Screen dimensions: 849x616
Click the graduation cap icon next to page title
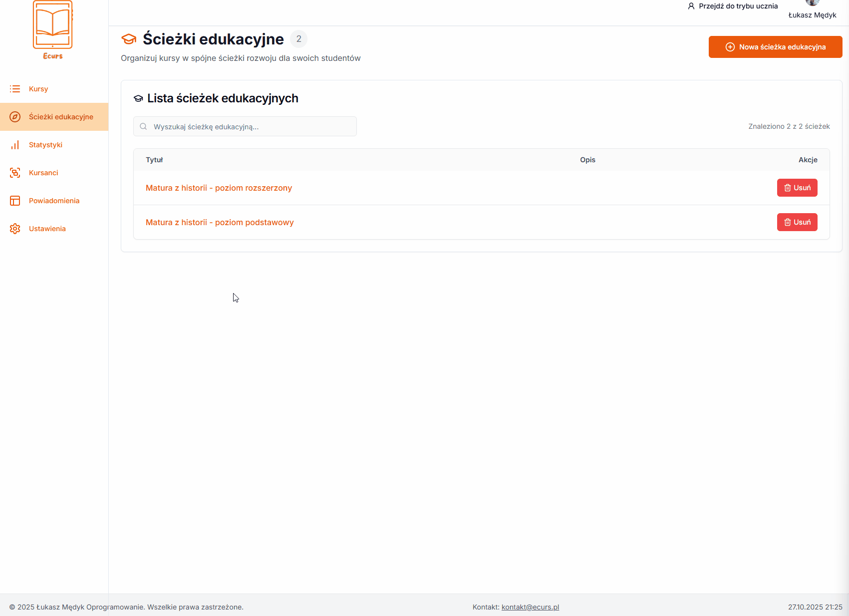click(x=129, y=39)
